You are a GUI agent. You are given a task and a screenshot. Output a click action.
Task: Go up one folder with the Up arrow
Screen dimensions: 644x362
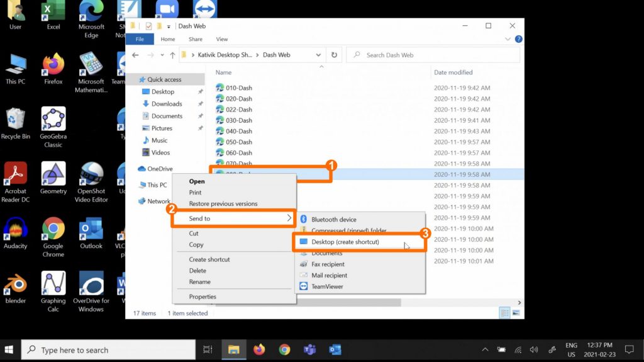click(x=172, y=55)
